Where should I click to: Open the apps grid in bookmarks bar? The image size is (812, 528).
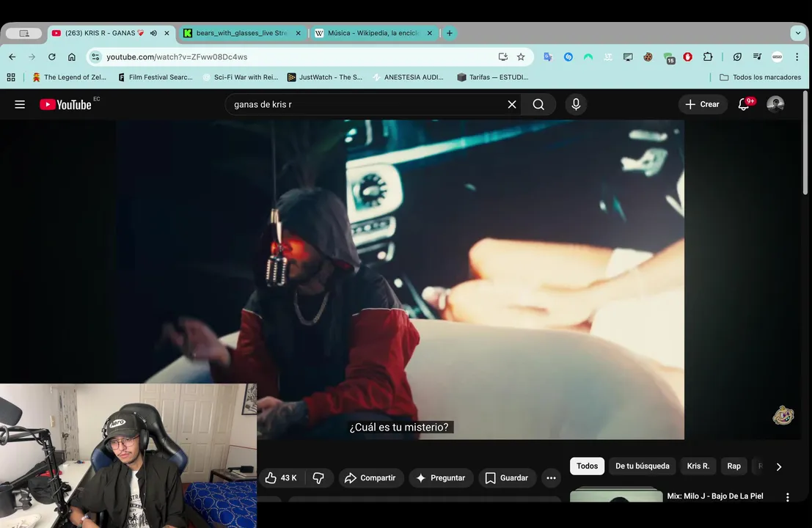click(11, 77)
